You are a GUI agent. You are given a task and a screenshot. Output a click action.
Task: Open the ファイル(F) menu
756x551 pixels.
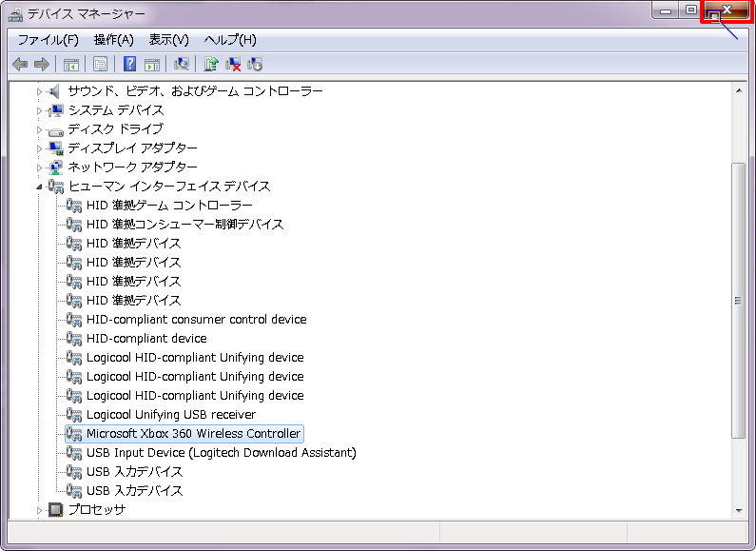coord(48,40)
